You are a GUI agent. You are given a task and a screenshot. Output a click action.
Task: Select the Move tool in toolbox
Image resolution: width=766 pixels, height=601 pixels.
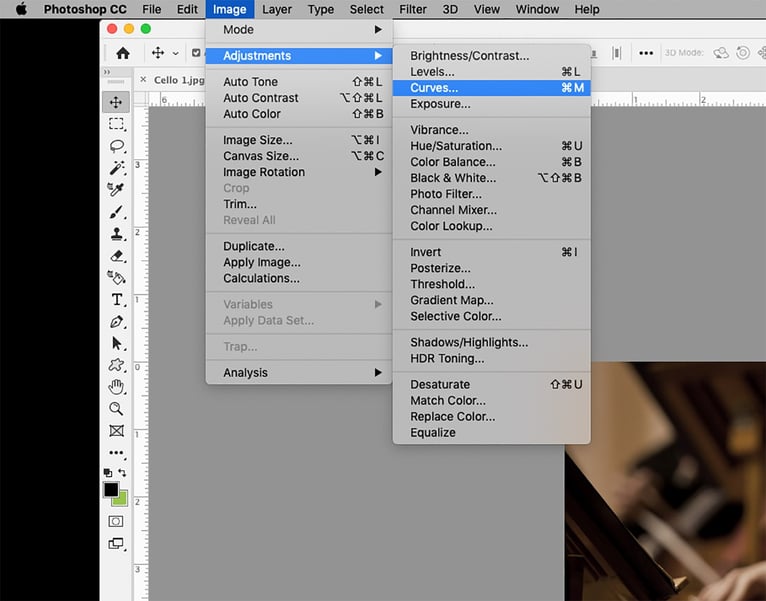click(x=116, y=102)
